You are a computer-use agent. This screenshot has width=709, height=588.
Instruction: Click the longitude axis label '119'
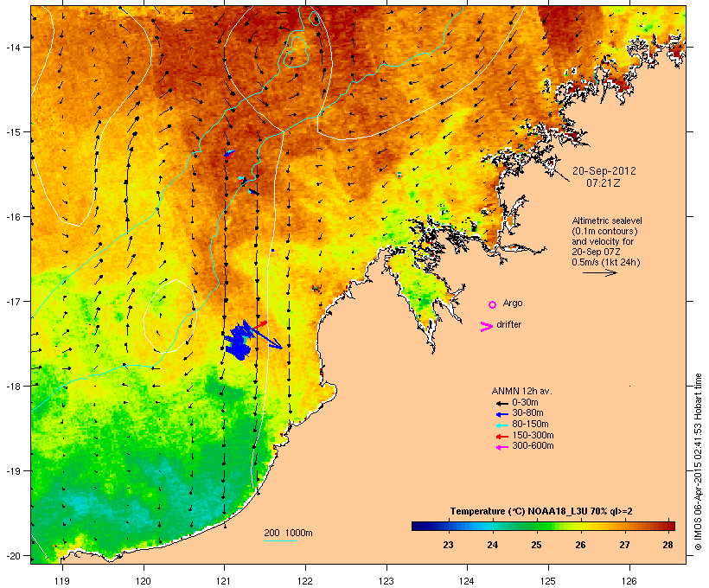point(62,580)
